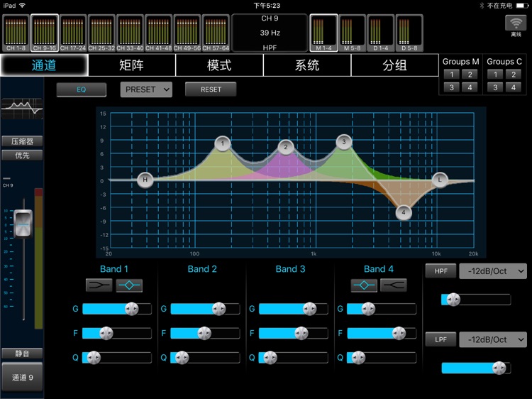The width and height of the screenshot is (532, 399).
Task: Open the PRESET dropdown
Action: click(146, 89)
